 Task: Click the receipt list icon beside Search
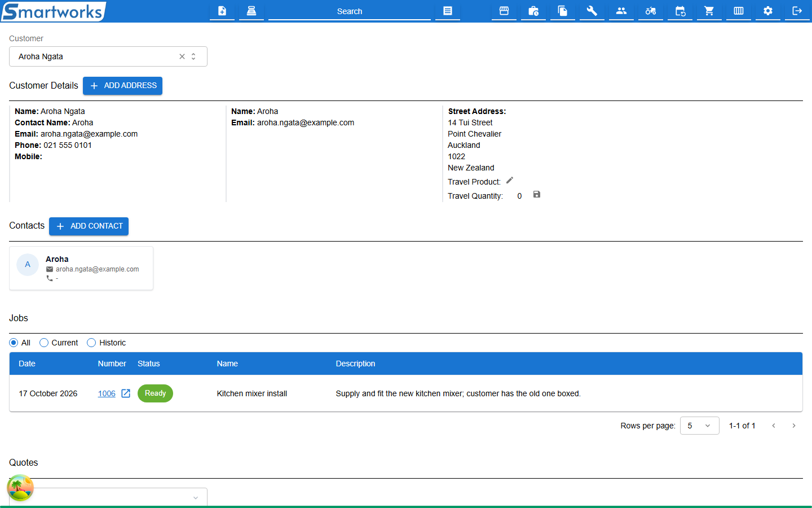coord(448,11)
